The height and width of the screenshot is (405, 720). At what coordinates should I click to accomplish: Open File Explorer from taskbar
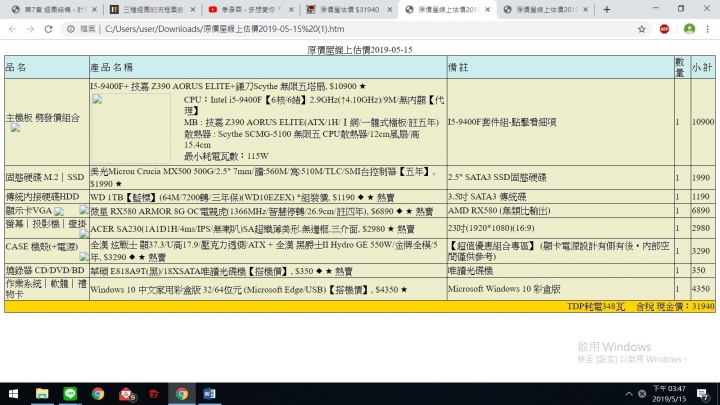click(42, 394)
